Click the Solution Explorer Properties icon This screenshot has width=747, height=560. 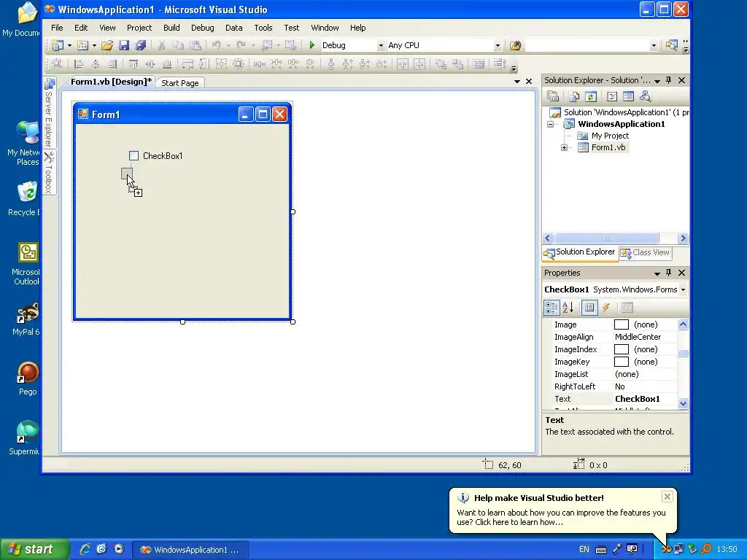click(553, 97)
